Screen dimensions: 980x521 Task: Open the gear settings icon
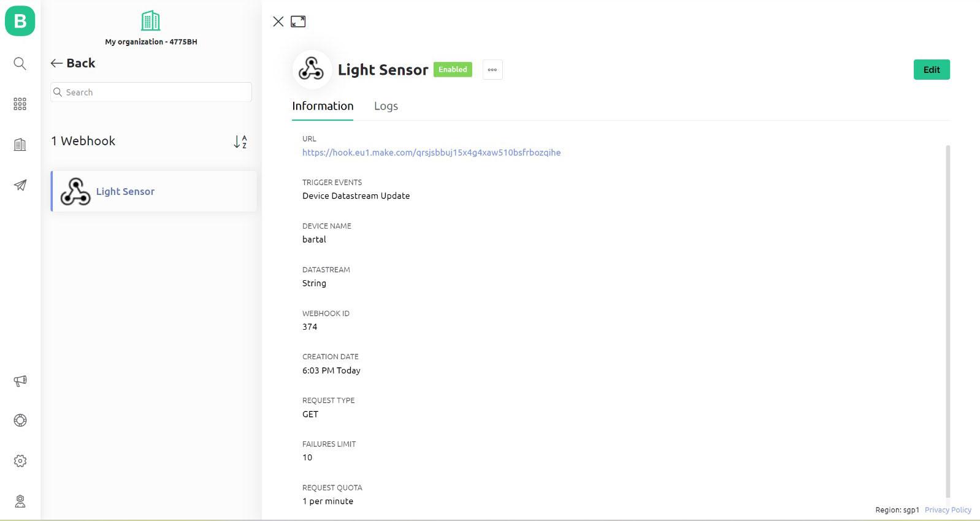(x=20, y=461)
